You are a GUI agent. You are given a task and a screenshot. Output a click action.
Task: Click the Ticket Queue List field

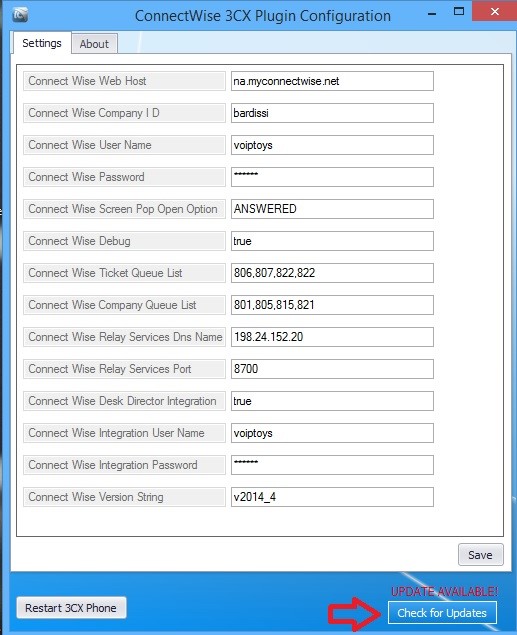point(332,273)
